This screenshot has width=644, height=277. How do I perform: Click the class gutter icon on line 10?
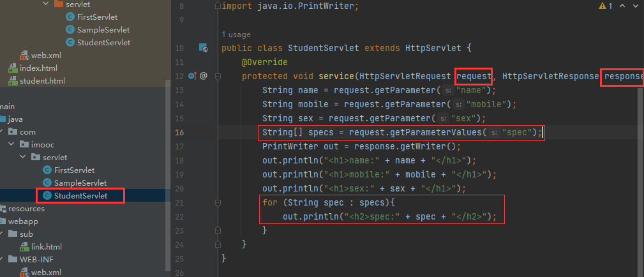click(203, 48)
